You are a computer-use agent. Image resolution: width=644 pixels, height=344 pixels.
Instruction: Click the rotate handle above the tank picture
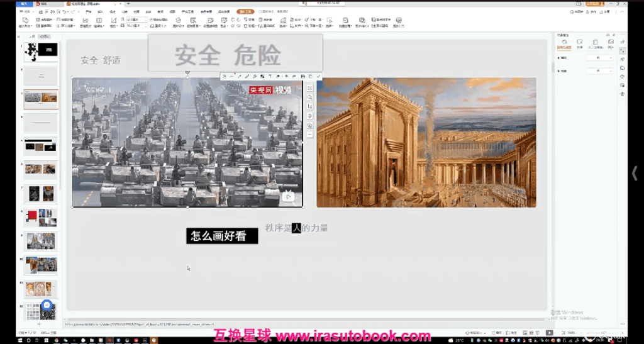tap(187, 72)
